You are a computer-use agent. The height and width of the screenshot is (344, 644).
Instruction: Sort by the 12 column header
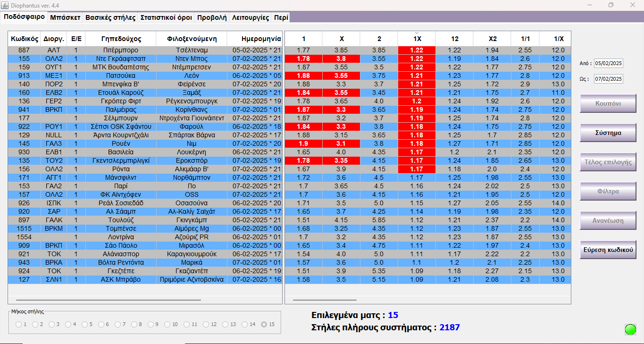pos(454,39)
